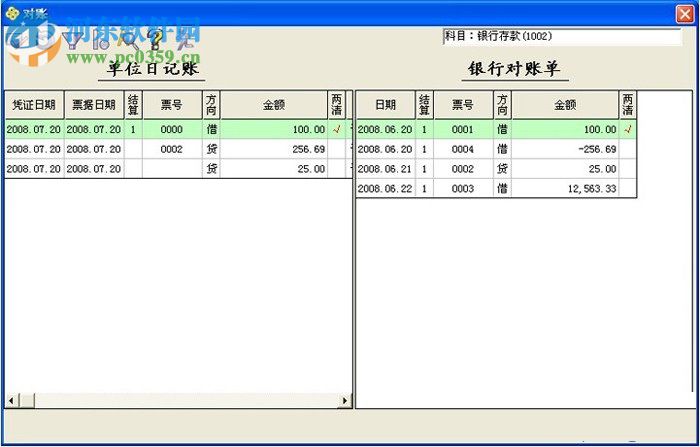Select 凭证日期 on the journal row 0002

click(34, 149)
